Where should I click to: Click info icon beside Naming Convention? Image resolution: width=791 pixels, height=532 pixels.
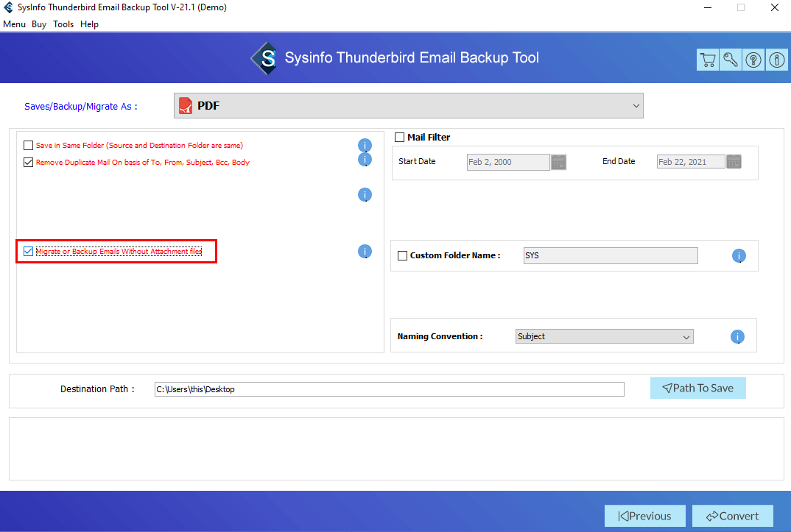pos(737,336)
